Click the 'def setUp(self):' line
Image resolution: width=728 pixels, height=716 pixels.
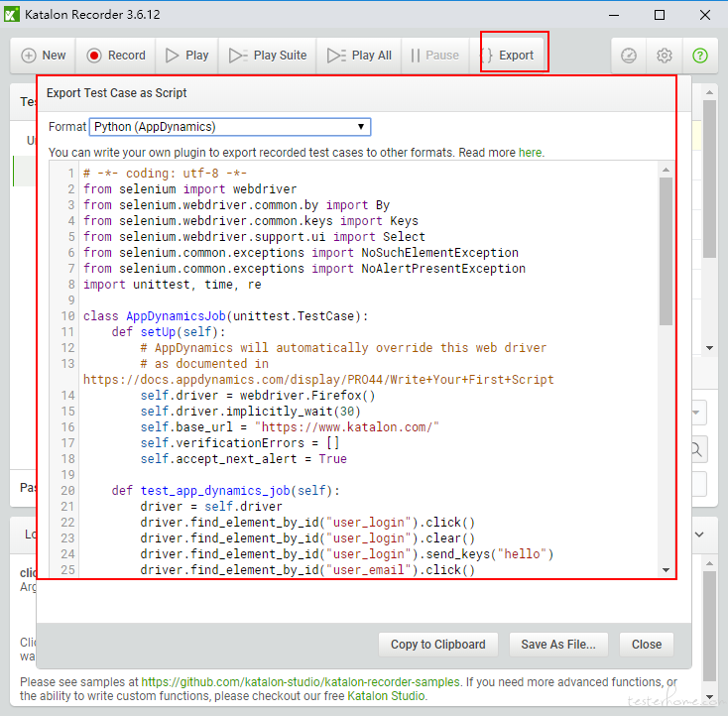[169, 332]
